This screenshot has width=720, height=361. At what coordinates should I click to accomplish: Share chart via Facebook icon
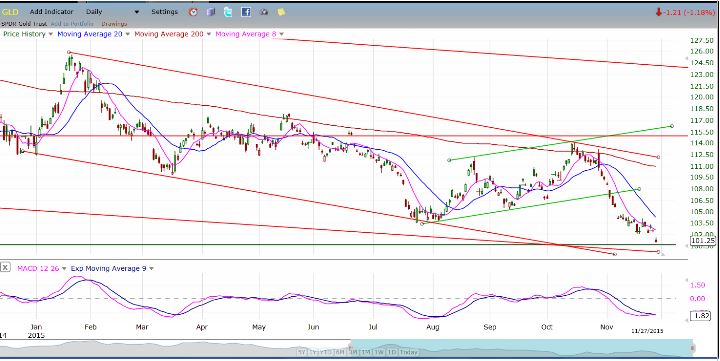pos(246,12)
